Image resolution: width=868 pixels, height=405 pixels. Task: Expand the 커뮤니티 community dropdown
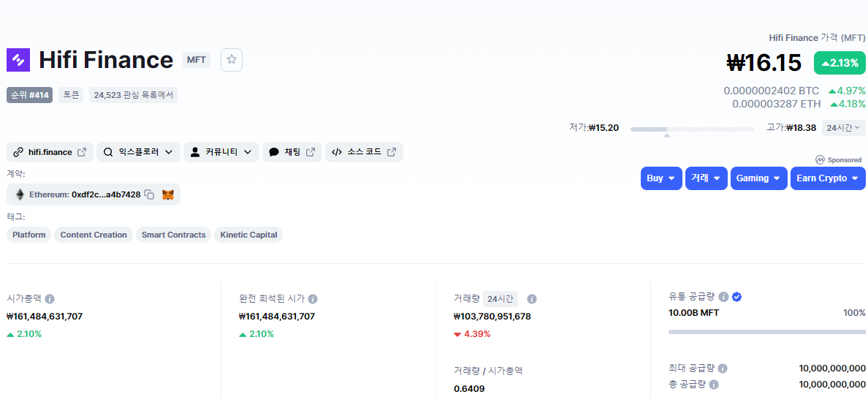click(221, 152)
